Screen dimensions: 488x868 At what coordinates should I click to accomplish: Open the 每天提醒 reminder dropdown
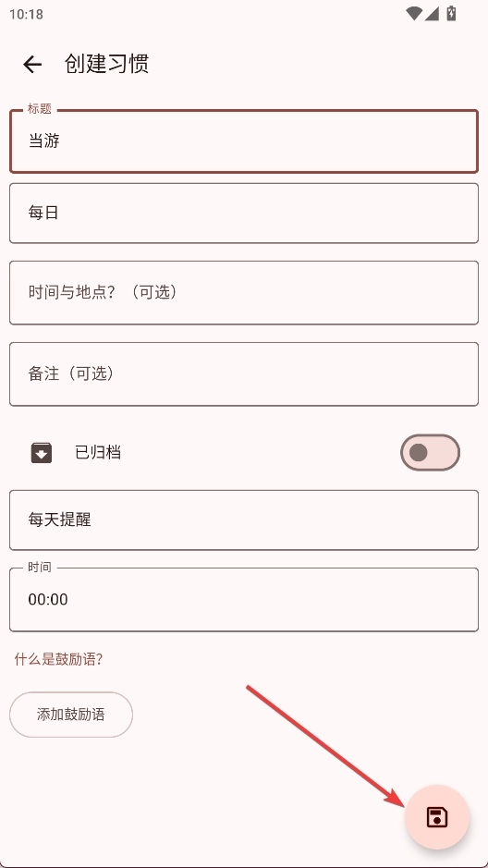tap(244, 520)
